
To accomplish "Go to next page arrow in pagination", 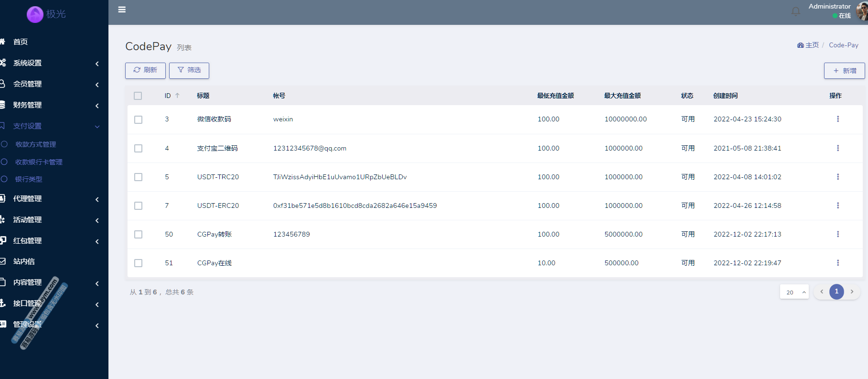I will pyautogui.click(x=852, y=292).
